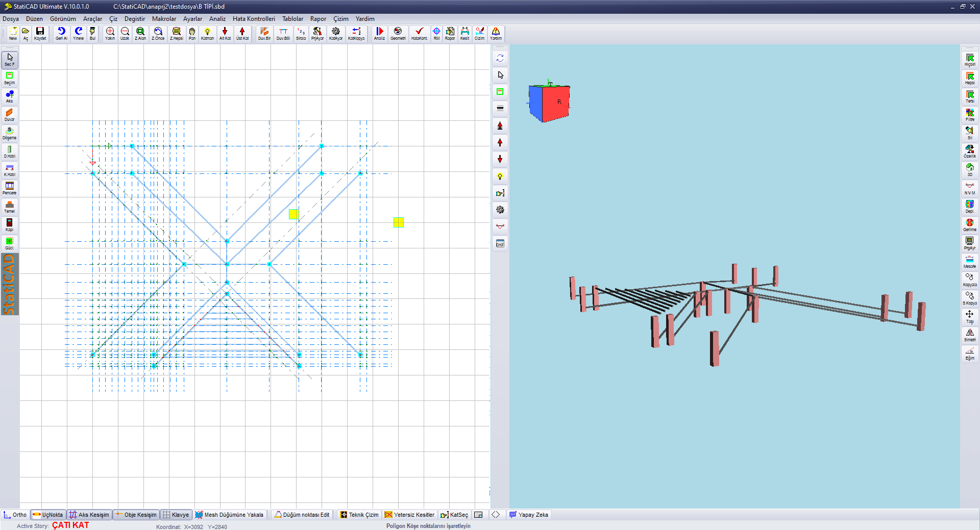Choose the Döşeme slab tool
Image resolution: width=980 pixels, height=530 pixels.
[10, 133]
